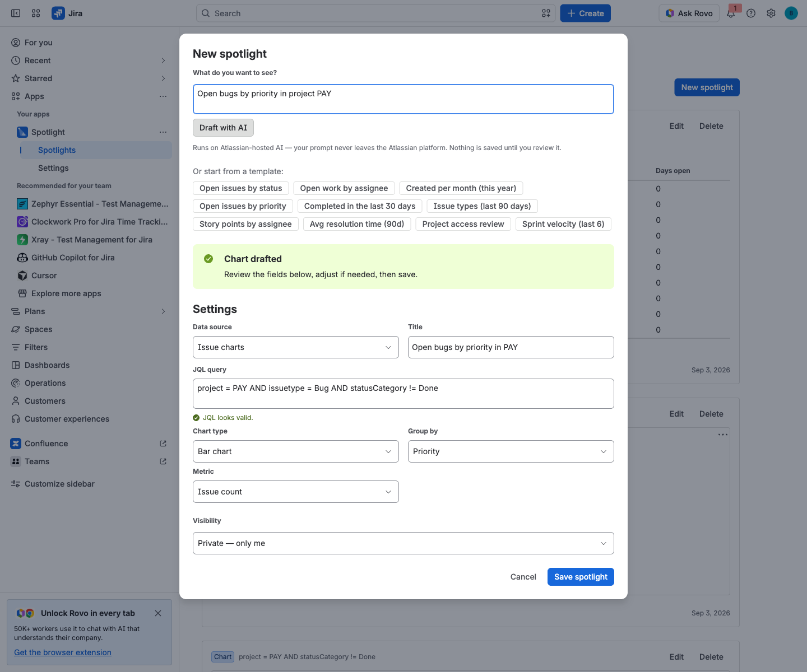Open the Data source dropdown
Image resolution: width=807 pixels, height=672 pixels.
coord(296,347)
